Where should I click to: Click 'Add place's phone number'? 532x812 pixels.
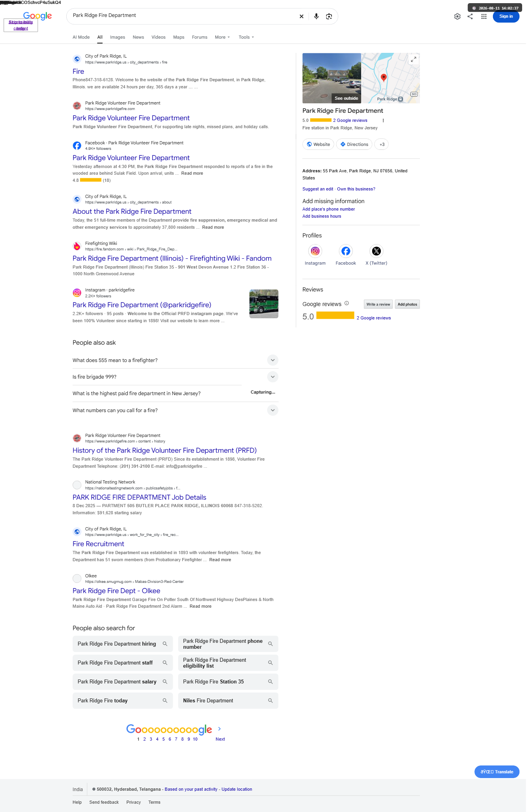pyautogui.click(x=328, y=209)
